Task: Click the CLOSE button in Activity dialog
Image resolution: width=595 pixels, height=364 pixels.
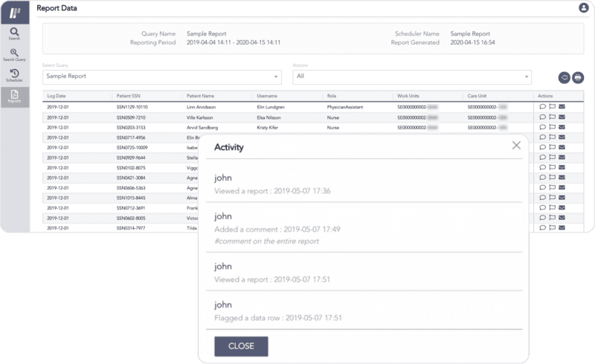Action: (241, 346)
